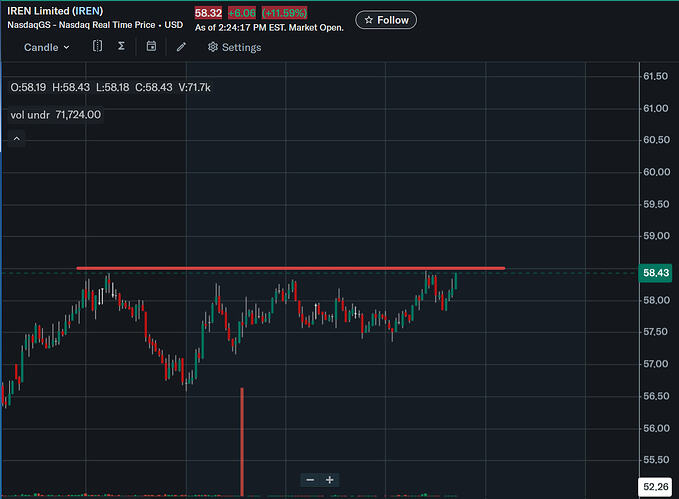The width and height of the screenshot is (679, 499).
Task: Select the pencil drawing tool icon
Action: [181, 47]
